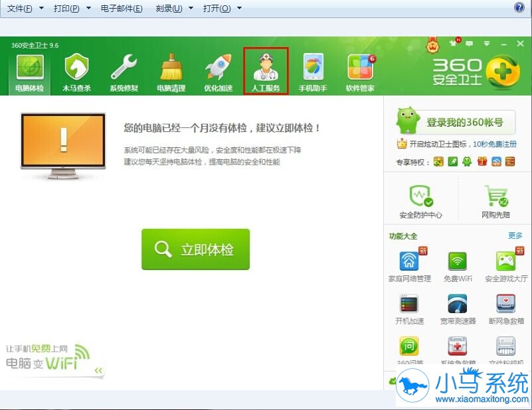Expand the dropdown arrow beside 打开(O)
Viewport: 532px width, 410px height.
pos(239,8)
